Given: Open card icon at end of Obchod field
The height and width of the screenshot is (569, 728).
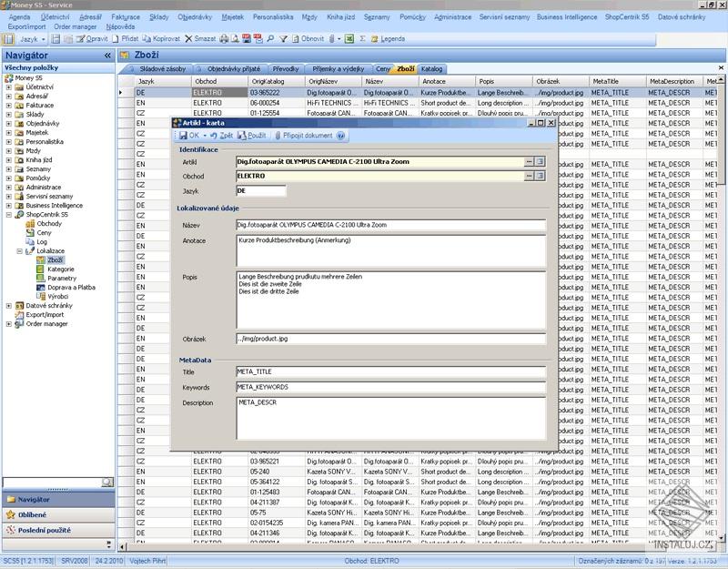Looking at the screenshot, I should tap(540, 176).
